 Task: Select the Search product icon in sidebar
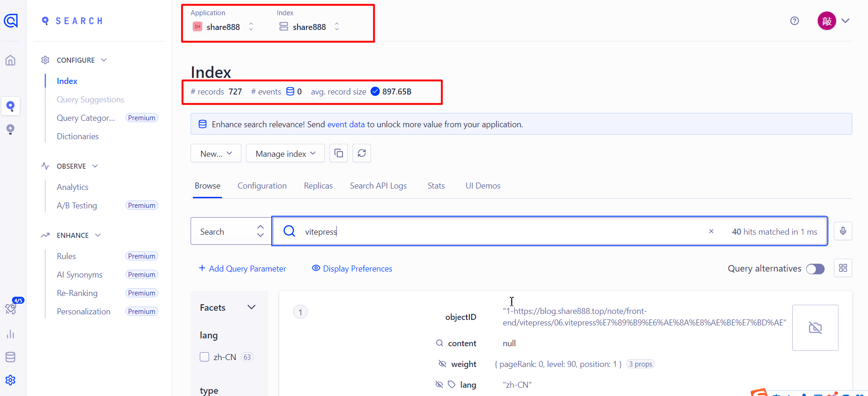[11, 106]
